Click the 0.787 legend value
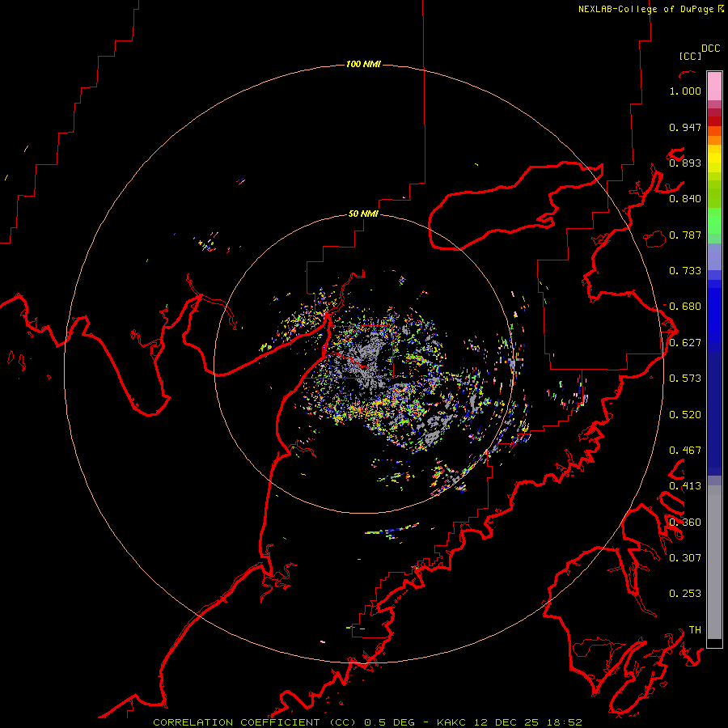Image resolution: width=728 pixels, height=728 pixels. [x=685, y=235]
